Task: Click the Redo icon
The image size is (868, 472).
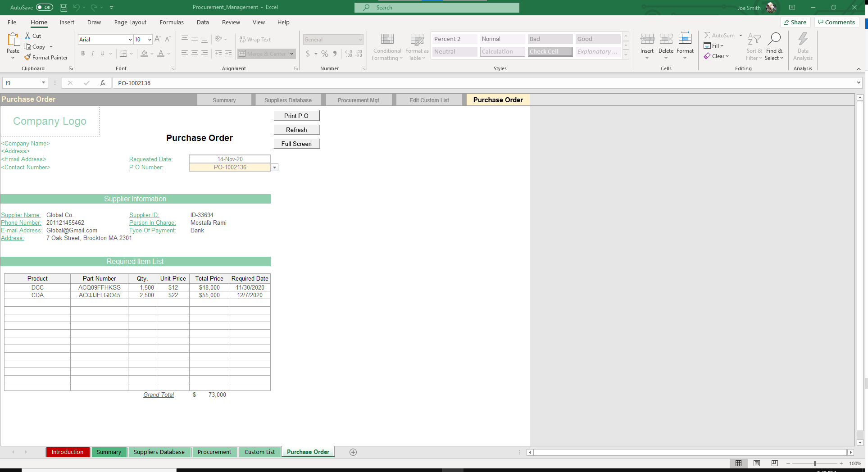Action: pyautogui.click(x=94, y=8)
